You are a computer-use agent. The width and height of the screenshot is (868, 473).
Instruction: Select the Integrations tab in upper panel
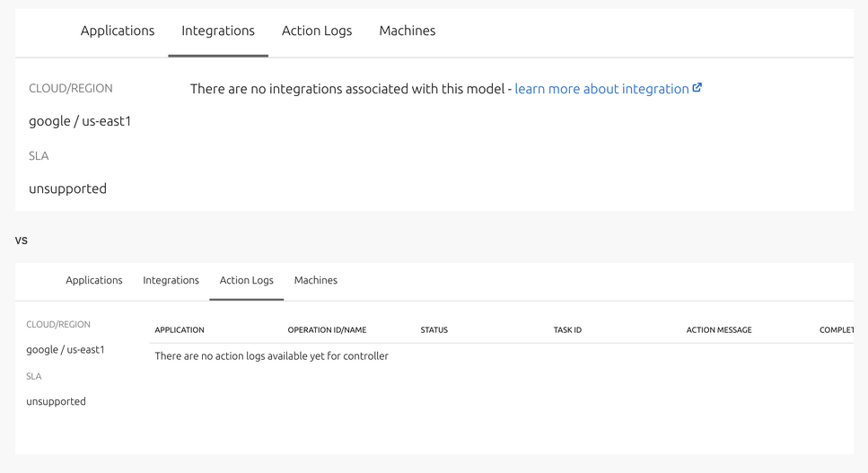[218, 31]
